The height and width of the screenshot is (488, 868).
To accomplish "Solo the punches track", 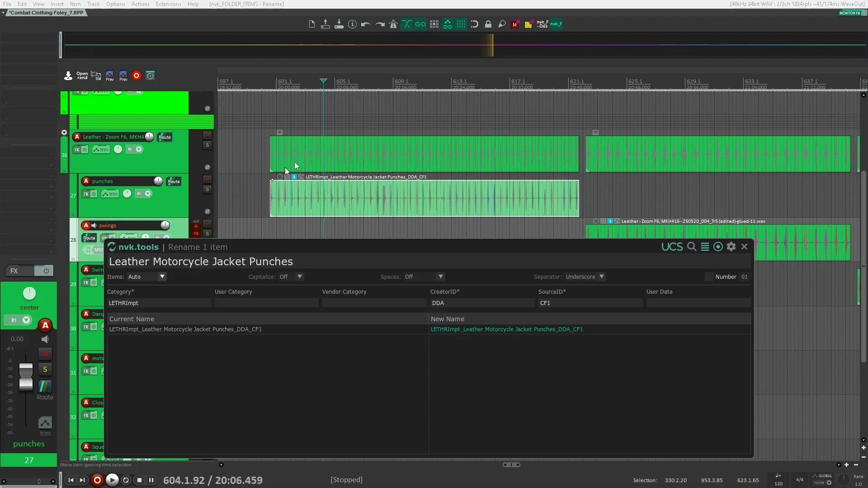I will coord(207,189).
